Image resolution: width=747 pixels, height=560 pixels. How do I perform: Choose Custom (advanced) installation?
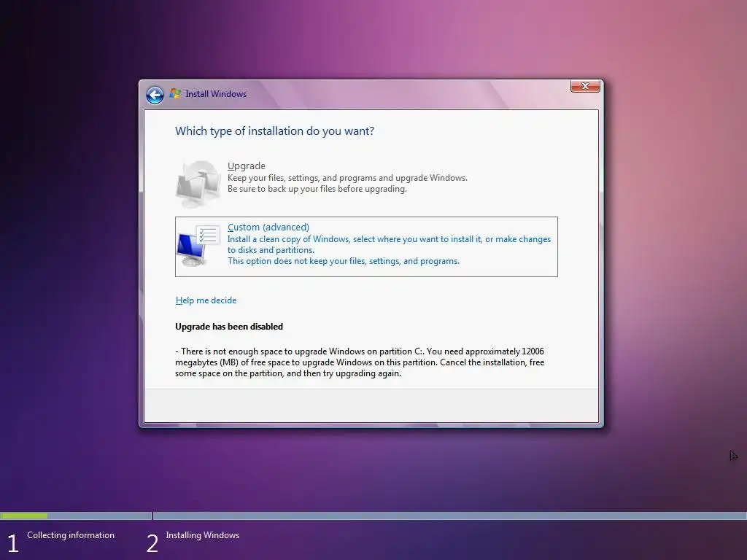(366, 246)
